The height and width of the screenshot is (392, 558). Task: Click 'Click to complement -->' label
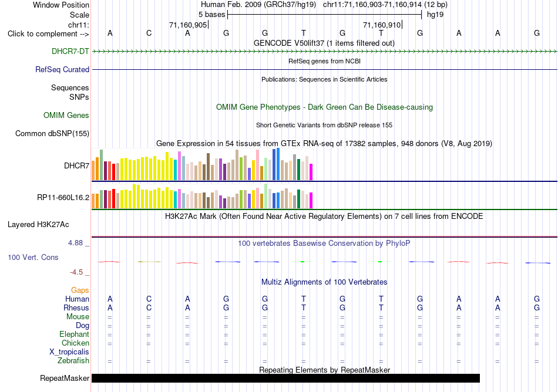tap(48, 34)
